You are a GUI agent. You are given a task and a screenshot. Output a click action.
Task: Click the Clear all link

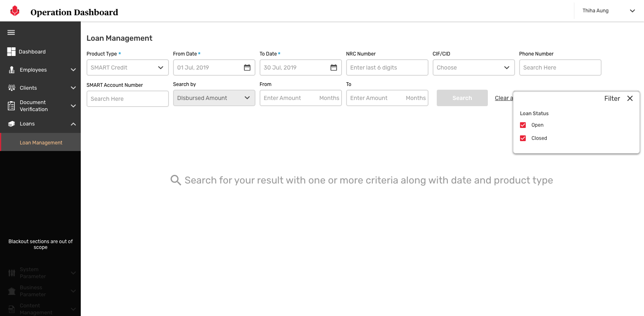pos(504,98)
